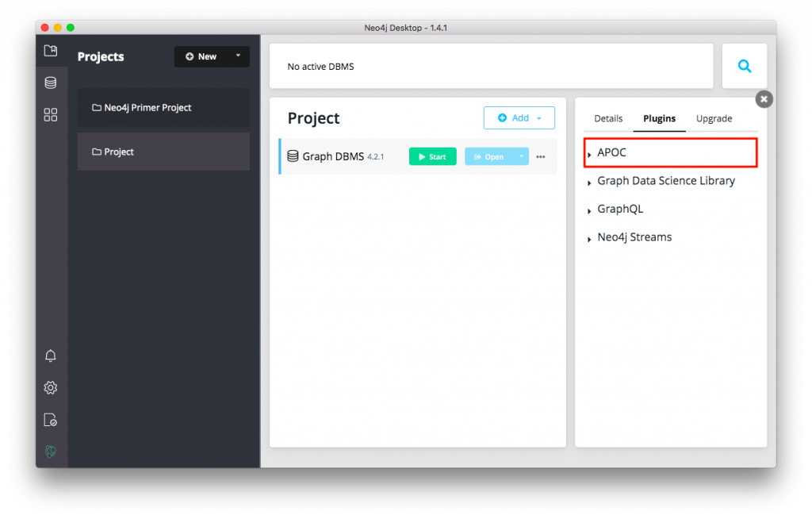Open the Graph DBMS three-dots menu
812x519 pixels.
pyautogui.click(x=541, y=157)
